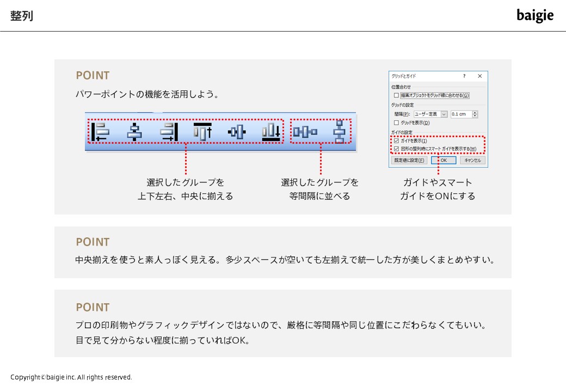Confirm dialog with OK button

(444, 160)
